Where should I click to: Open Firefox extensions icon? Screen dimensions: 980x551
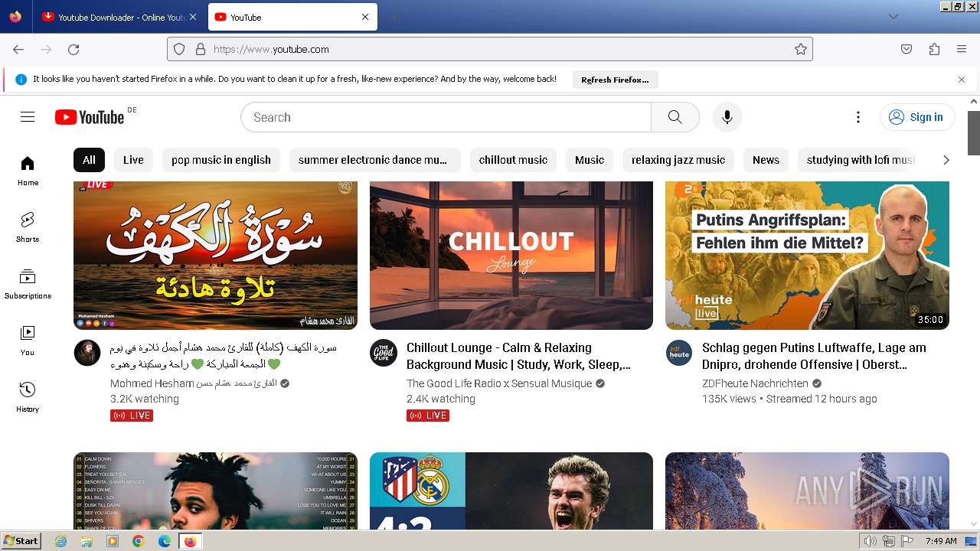tap(934, 49)
